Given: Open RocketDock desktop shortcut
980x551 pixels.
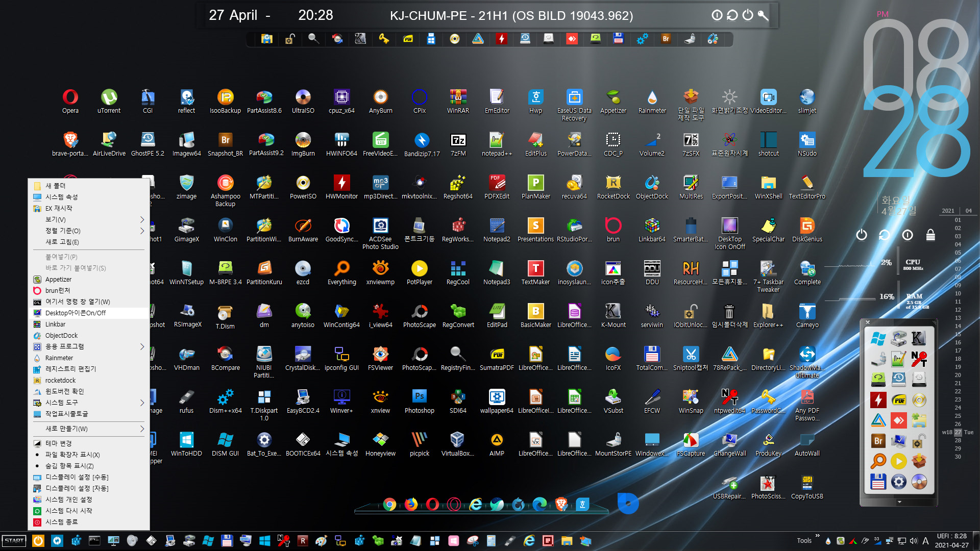Looking at the screenshot, I should point(613,187).
